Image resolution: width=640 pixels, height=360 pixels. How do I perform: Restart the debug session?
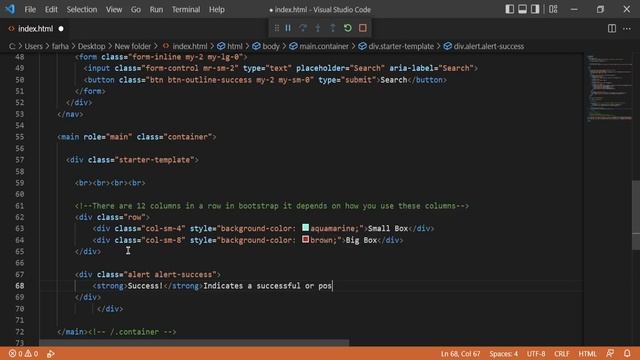tap(348, 28)
